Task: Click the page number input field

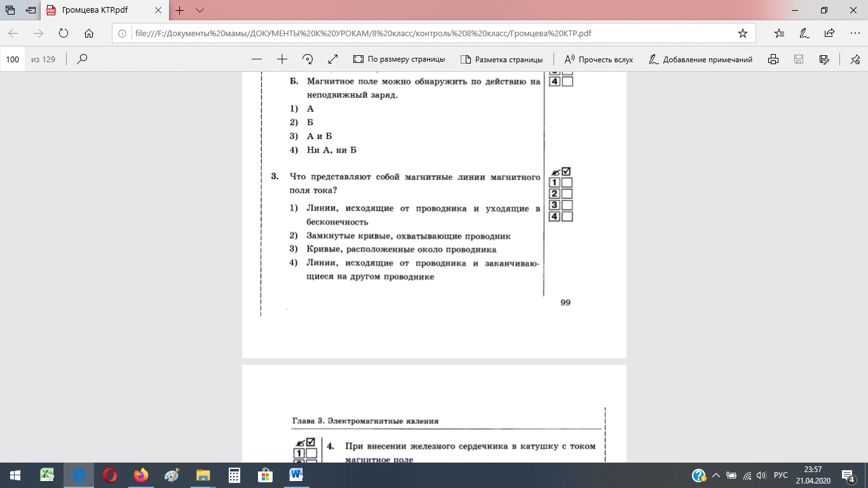Action: tap(13, 59)
